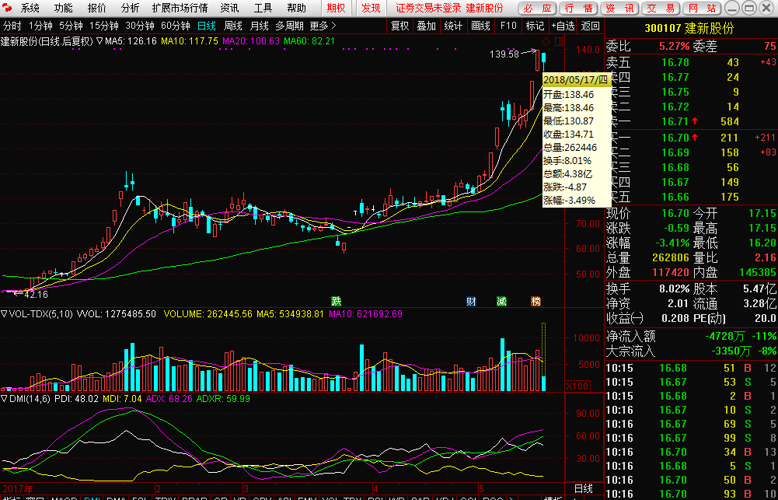Click the orange 榜 info marker on the chart
Viewport: 778px width, 500px height.
[x=536, y=301]
